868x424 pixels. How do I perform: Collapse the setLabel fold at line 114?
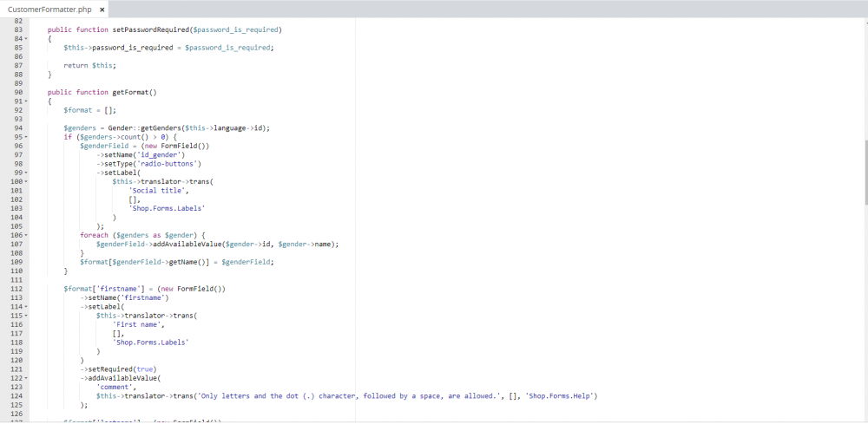tap(26, 307)
